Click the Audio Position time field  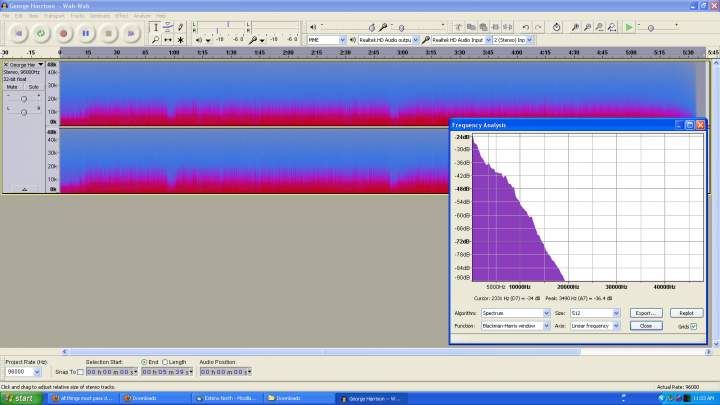(x=225, y=372)
